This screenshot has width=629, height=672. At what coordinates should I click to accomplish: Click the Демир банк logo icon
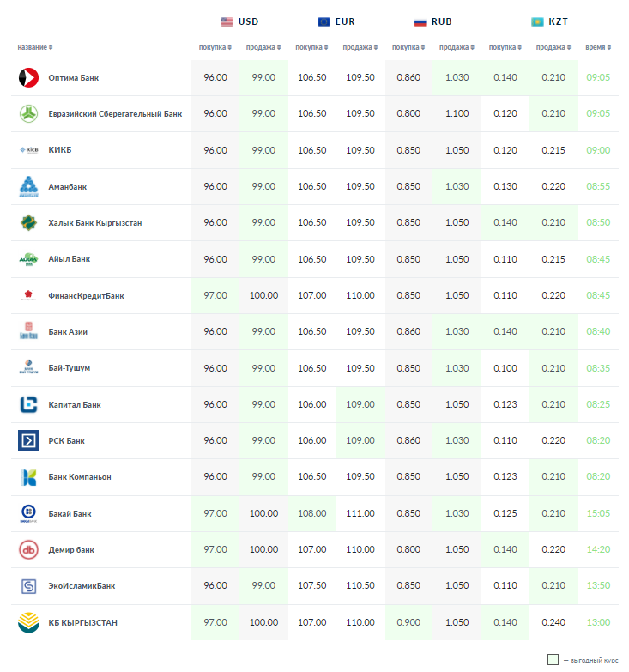tap(28, 549)
